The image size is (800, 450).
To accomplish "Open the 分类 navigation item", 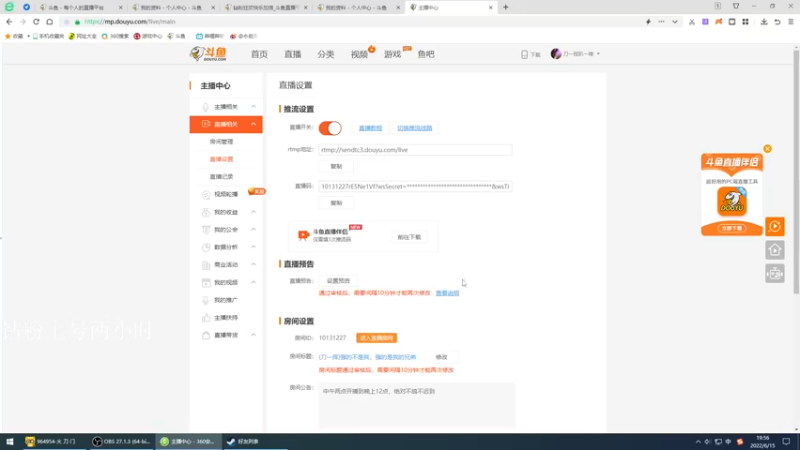I will coord(326,54).
